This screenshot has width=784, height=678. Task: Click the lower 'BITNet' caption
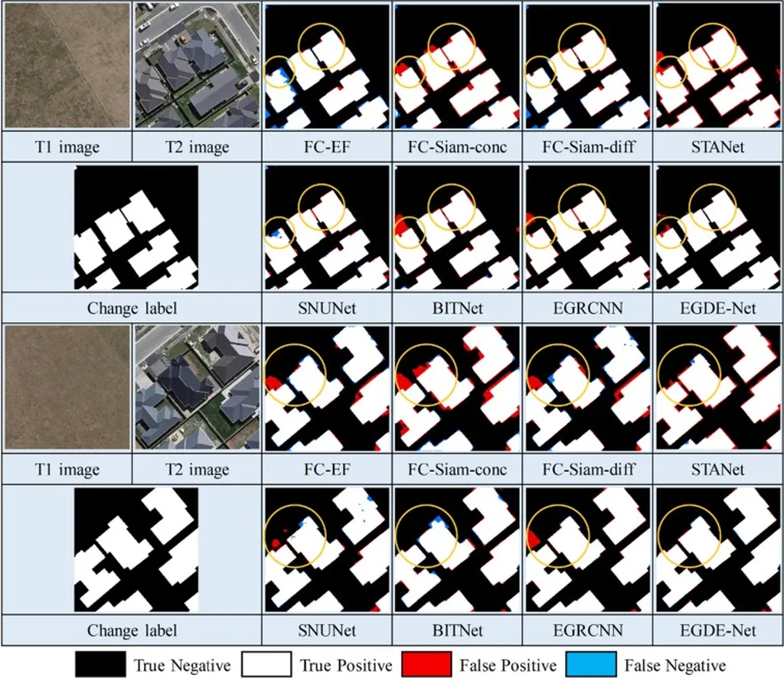458,631
